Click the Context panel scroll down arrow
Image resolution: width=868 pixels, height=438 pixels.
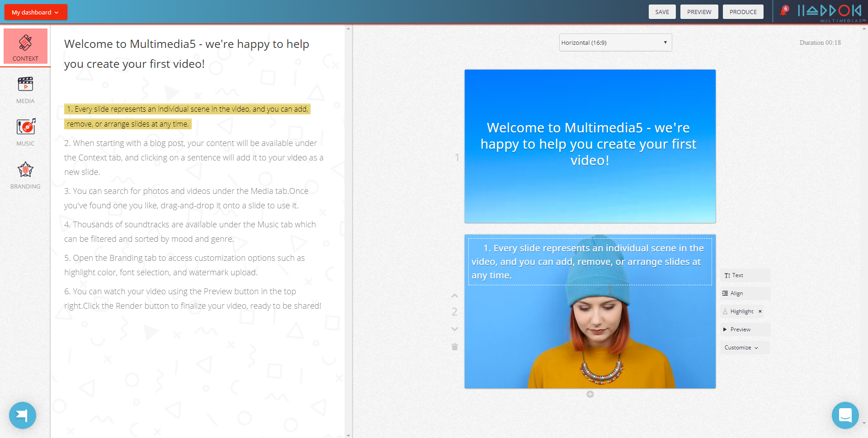coord(348,435)
